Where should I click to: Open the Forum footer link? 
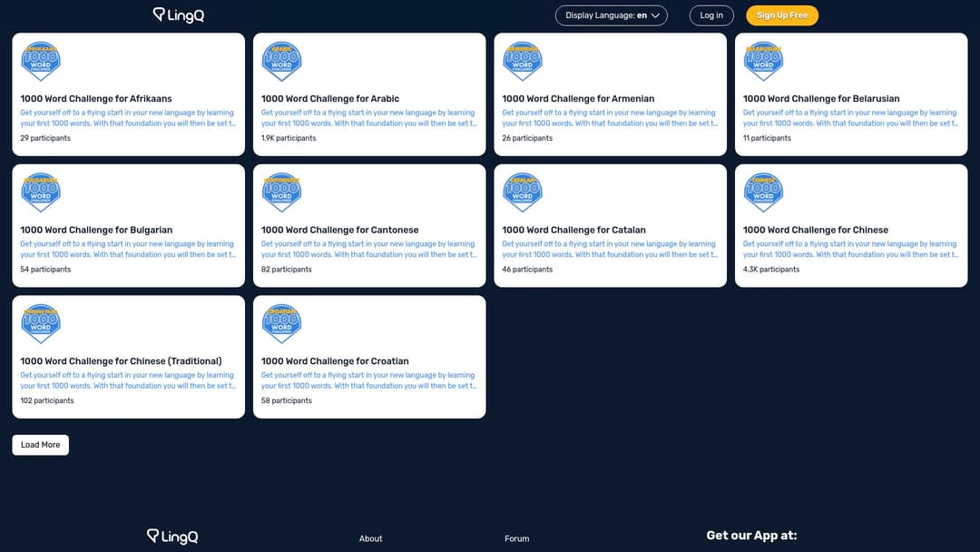(x=517, y=539)
